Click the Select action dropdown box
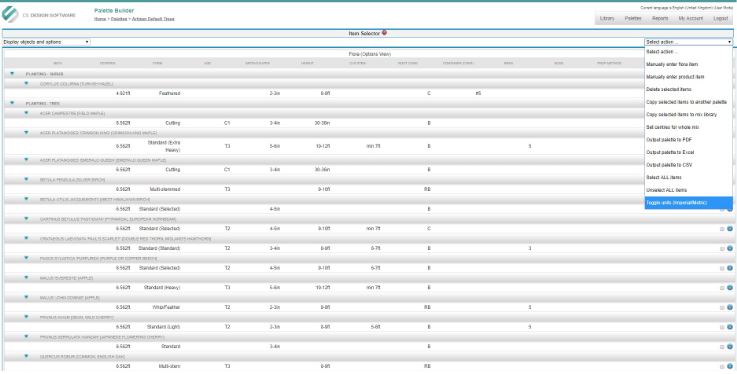 pyautogui.click(x=688, y=42)
